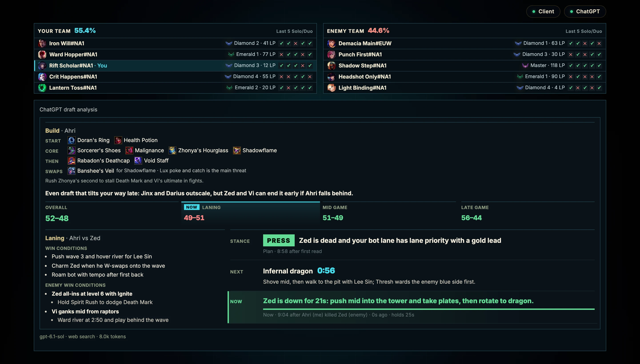The image size is (640, 364).
Task: Click the Void Staff item icon
Action: pos(138,161)
